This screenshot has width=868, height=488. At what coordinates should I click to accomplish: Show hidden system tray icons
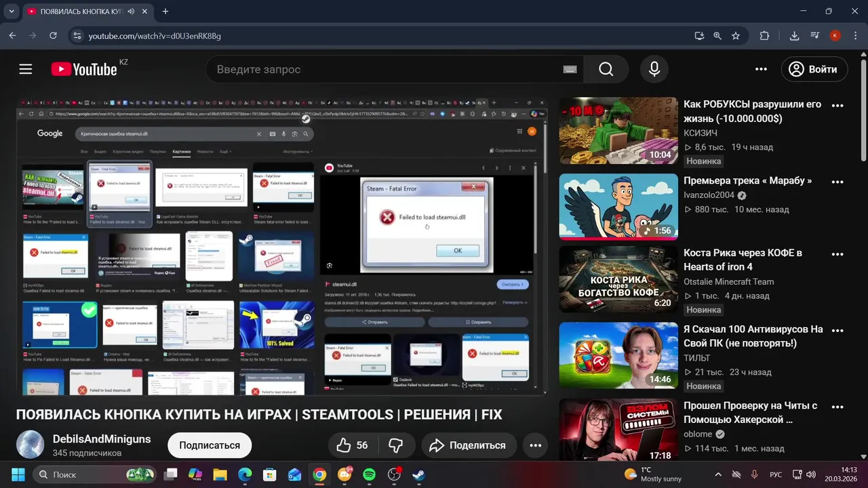(718, 474)
